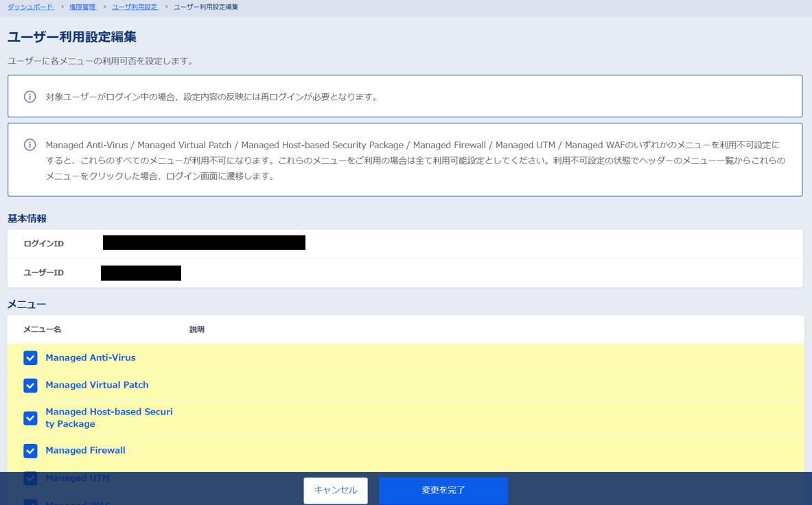812x505 pixels.
Task: Click Managed Host-based Security Package label
Action: 109,418
